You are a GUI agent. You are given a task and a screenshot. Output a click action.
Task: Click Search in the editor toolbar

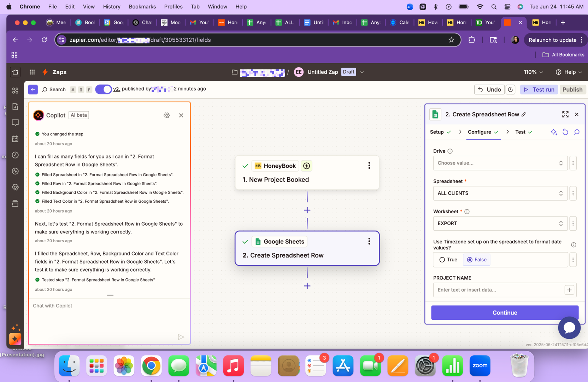click(x=54, y=89)
